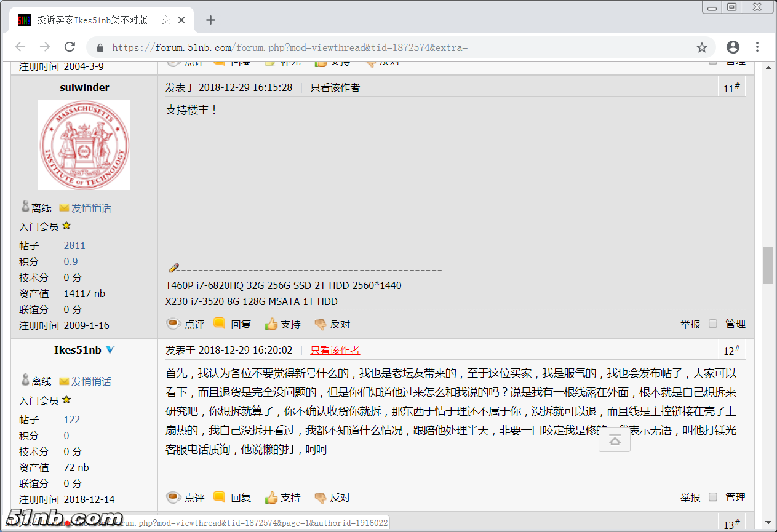Screen dimensions: 777x532
Task: Click 发悄悄话 under Ikes51nb
Action: pos(90,381)
